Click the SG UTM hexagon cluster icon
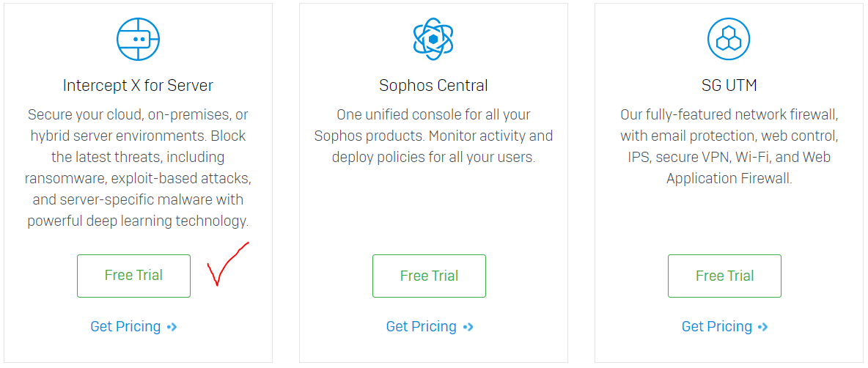The image size is (868, 368). click(729, 40)
